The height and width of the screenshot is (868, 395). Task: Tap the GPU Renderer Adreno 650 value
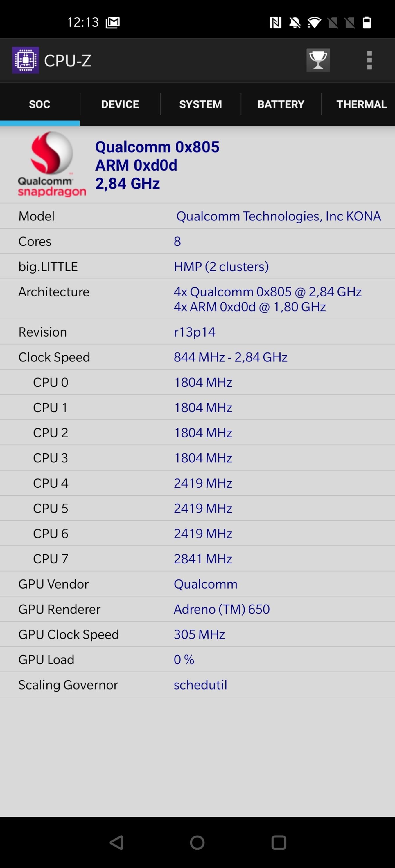tap(222, 609)
